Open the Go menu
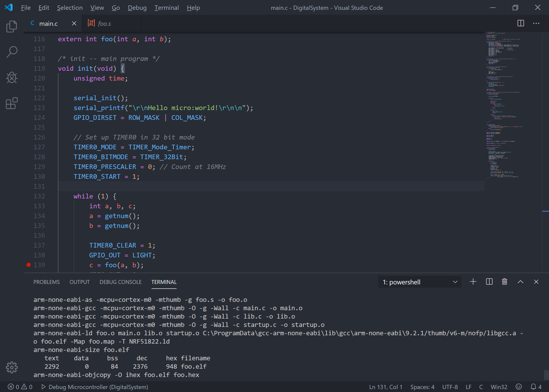The image size is (549, 392). 116,8
